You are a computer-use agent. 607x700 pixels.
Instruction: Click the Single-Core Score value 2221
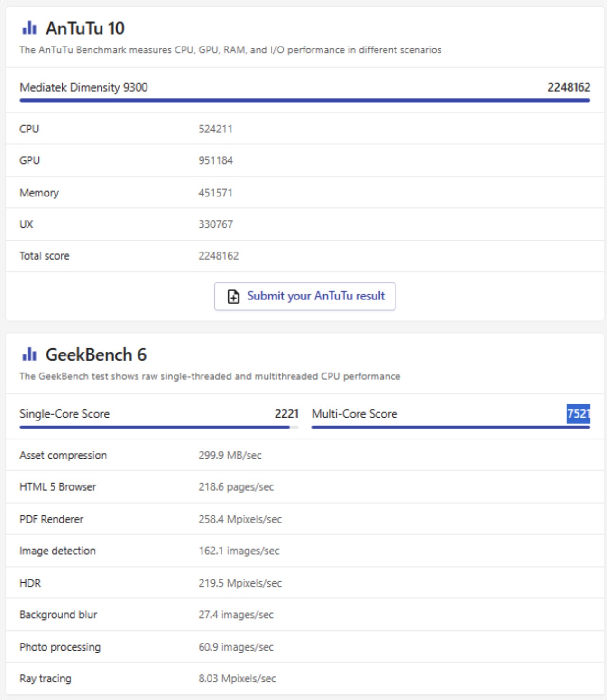(286, 414)
